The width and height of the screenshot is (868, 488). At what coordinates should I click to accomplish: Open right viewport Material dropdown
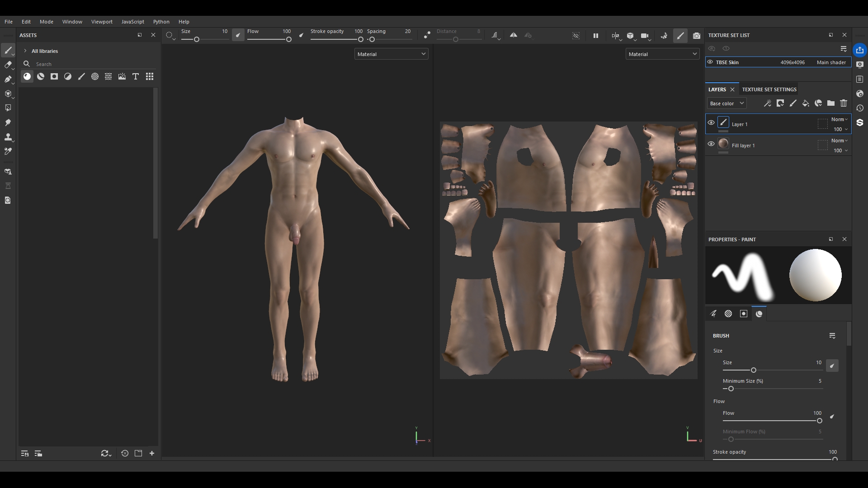[x=663, y=54]
